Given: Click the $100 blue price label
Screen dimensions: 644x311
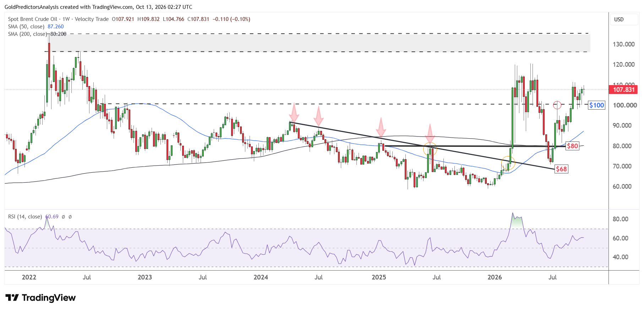Looking at the screenshot, I should pyautogui.click(x=596, y=105).
